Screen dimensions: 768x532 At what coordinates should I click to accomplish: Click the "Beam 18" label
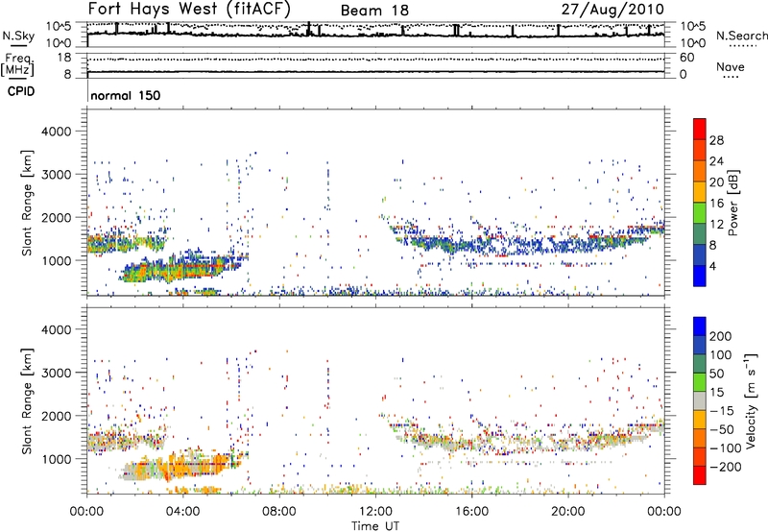[x=374, y=11]
